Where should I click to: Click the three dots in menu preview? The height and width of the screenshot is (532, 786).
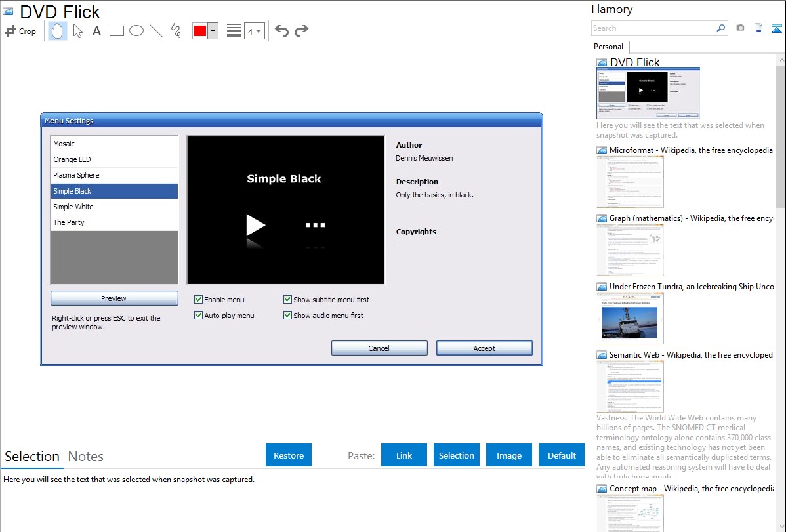(x=316, y=225)
